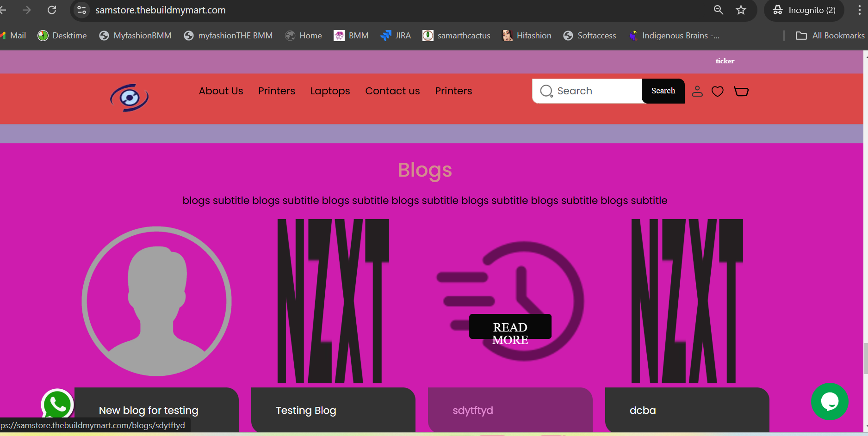Open the dcba blog card

point(687,410)
